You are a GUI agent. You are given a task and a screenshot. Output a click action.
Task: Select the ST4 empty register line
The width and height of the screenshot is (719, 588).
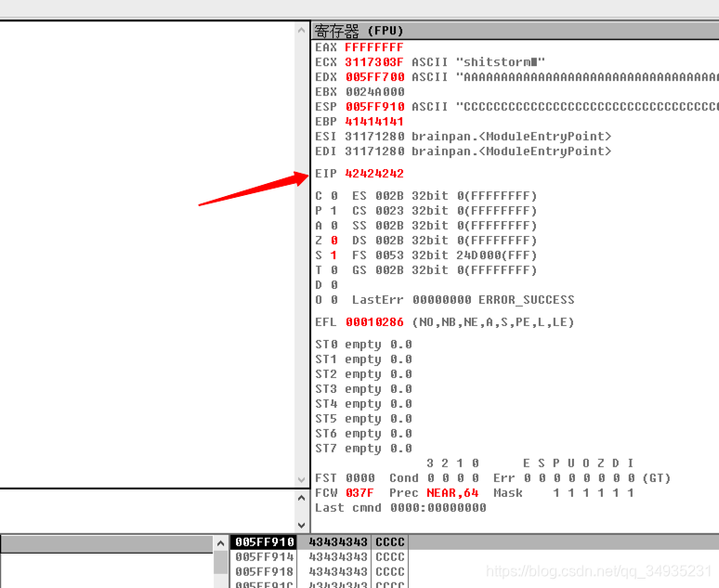(363, 404)
